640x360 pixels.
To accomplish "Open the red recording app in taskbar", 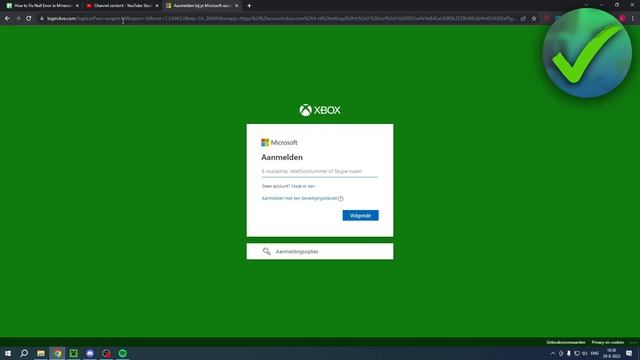I will (x=106, y=353).
